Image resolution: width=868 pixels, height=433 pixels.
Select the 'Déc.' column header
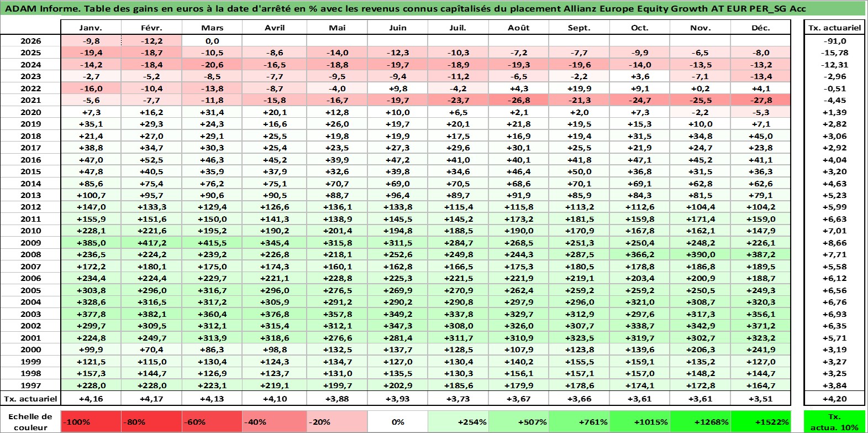pos(761,28)
